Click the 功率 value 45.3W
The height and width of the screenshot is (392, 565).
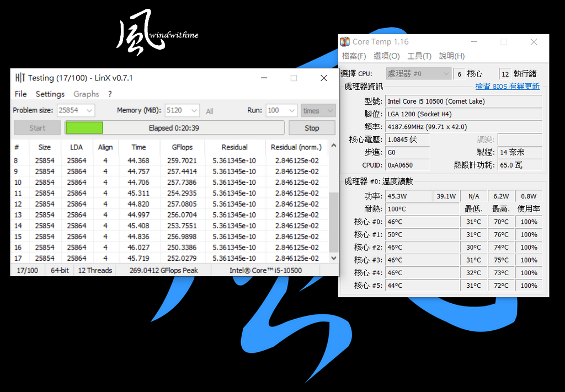coord(409,196)
